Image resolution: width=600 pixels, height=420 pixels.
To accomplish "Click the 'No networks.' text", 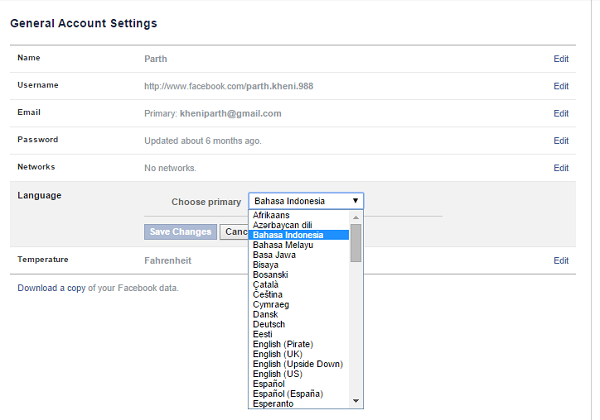I will click(170, 168).
